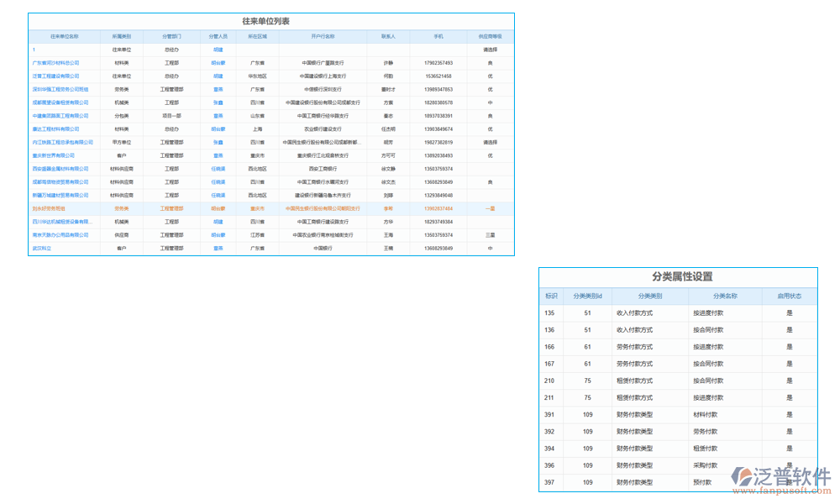840x504 pixels.
Task: Open 中建集团路面工程有限公司 link
Action: click(60, 116)
